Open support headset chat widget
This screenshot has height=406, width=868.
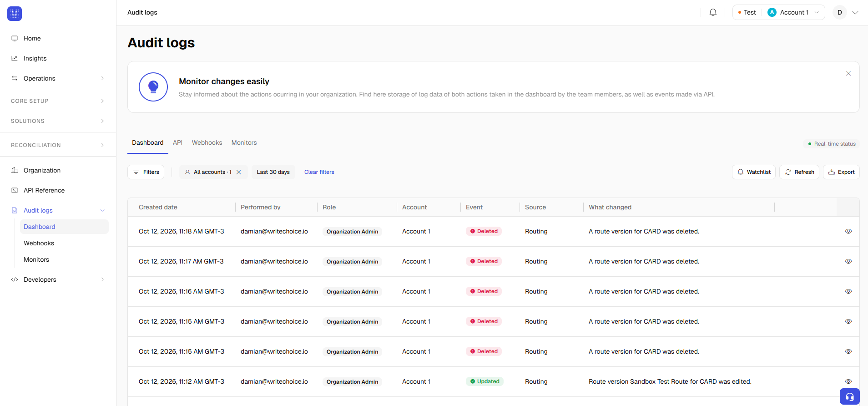coord(849,396)
